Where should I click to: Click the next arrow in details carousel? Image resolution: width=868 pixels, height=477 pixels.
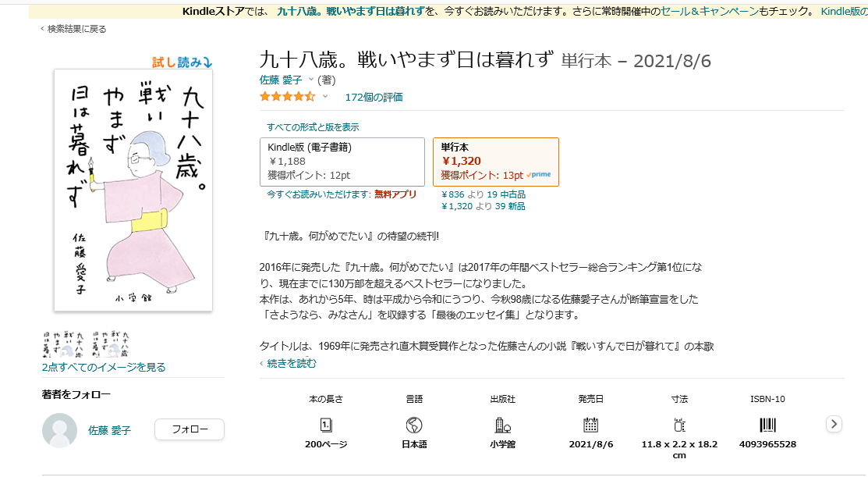click(x=834, y=424)
